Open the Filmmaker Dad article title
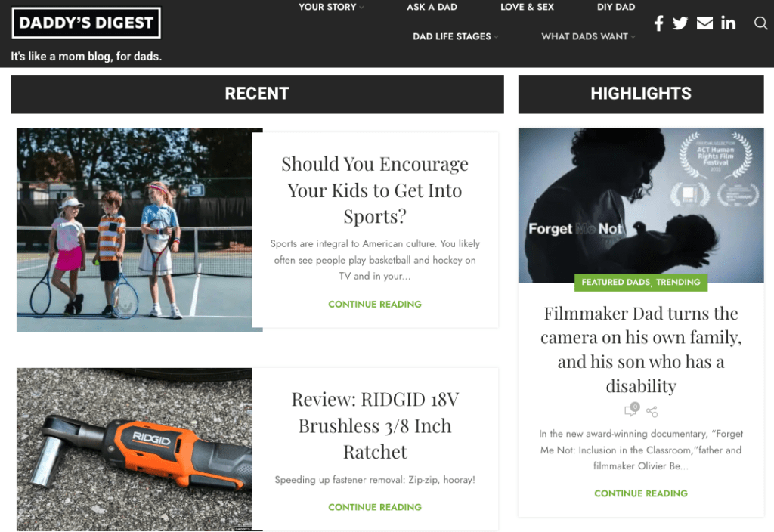Viewport: 774px width, 532px height. [x=641, y=349]
